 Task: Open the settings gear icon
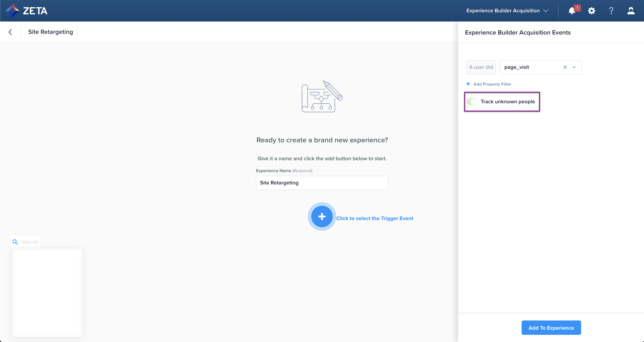click(x=591, y=11)
